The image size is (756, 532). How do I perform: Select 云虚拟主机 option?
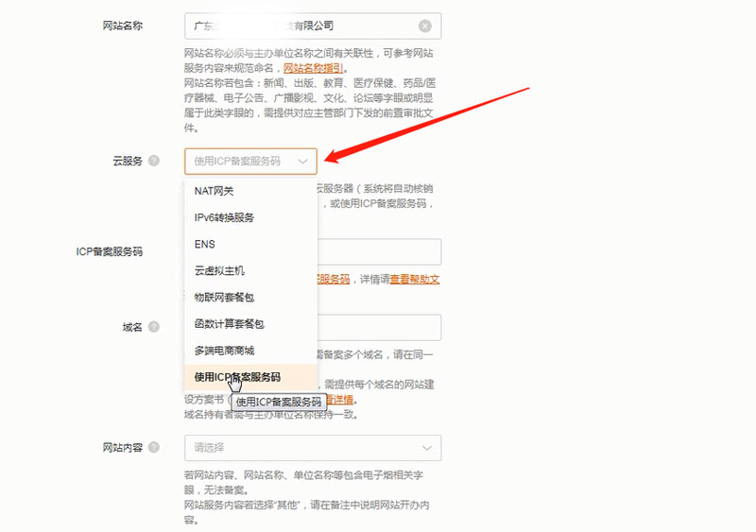click(x=217, y=270)
